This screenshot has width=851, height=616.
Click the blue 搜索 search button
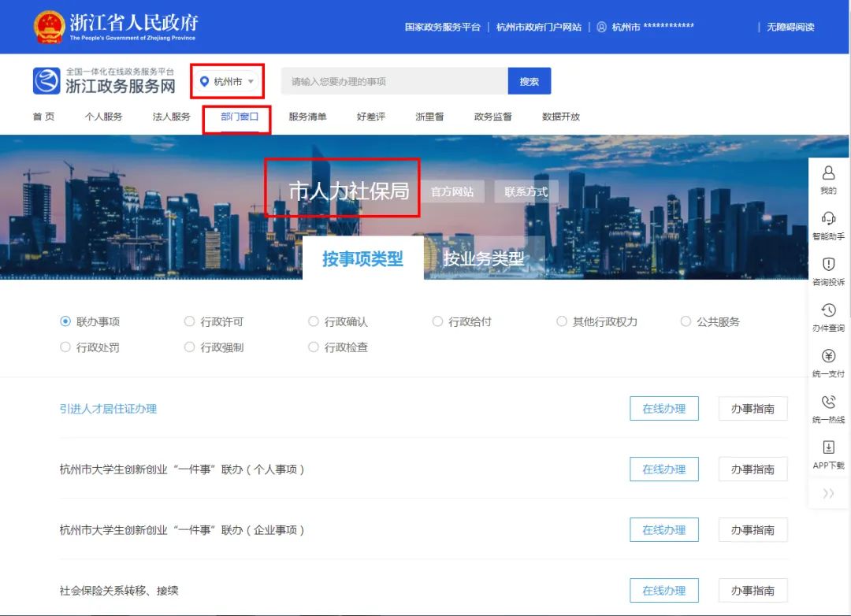(x=530, y=80)
